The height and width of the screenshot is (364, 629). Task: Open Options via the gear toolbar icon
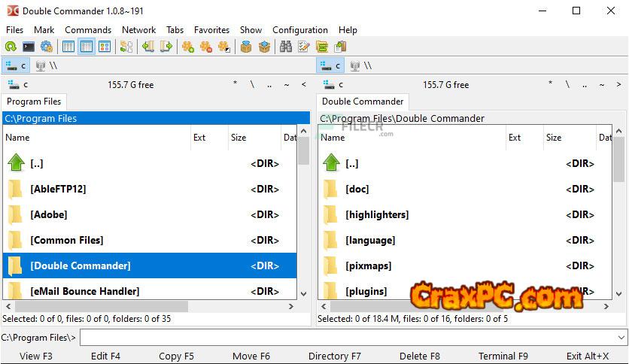coord(46,47)
